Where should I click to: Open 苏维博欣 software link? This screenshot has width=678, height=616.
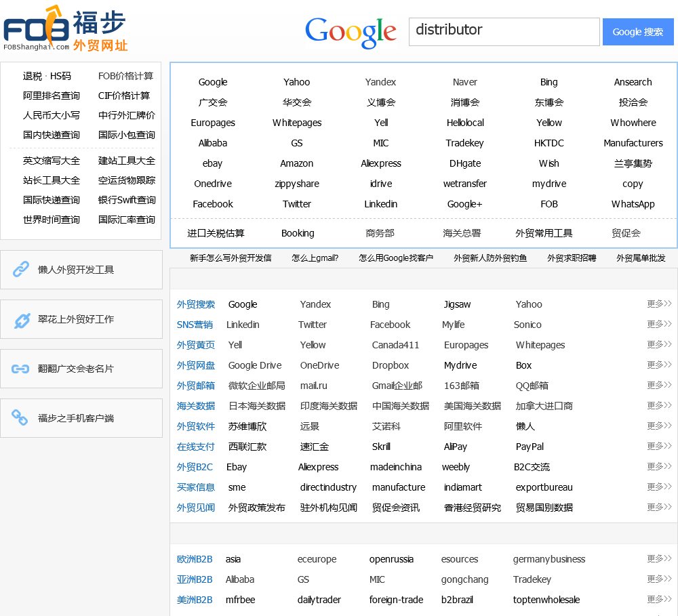pos(247,426)
